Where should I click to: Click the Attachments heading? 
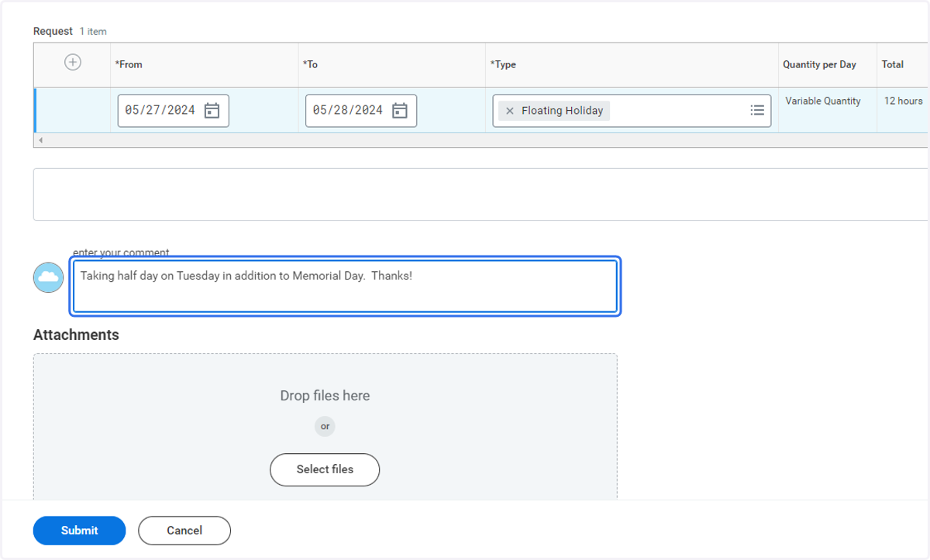tap(76, 335)
